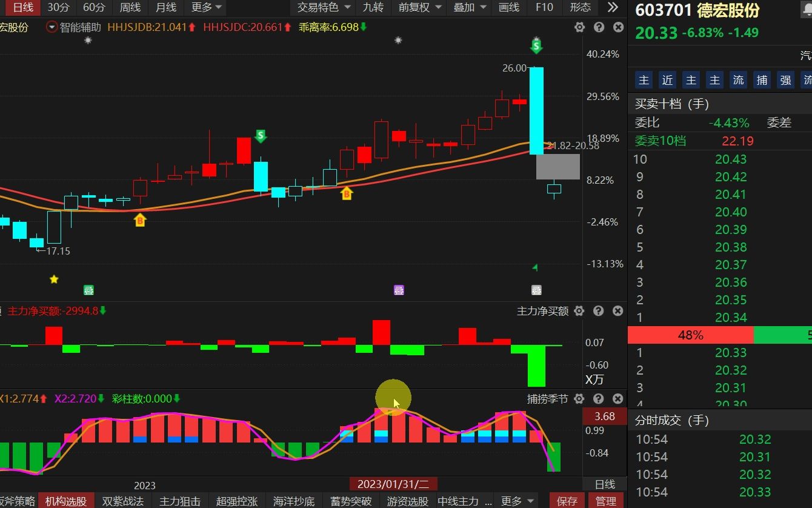Click the 近 tag icon
812x508 pixels.
click(667, 80)
